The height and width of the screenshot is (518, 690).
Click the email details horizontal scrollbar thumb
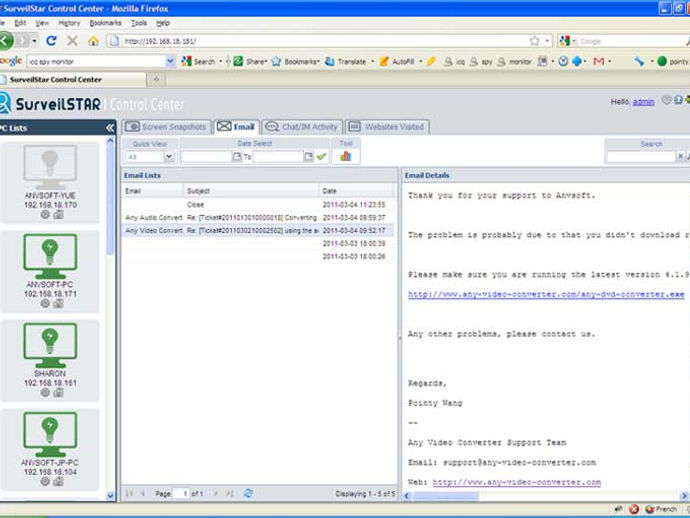445,496
